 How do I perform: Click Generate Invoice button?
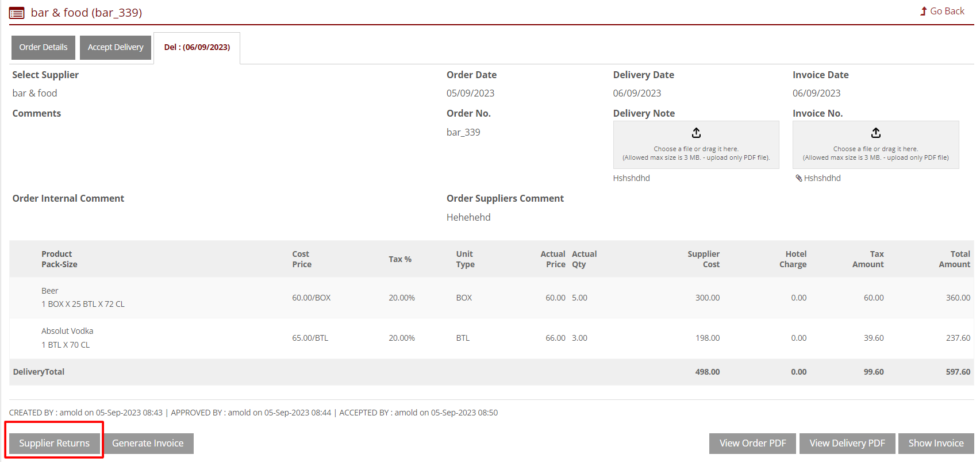click(148, 443)
